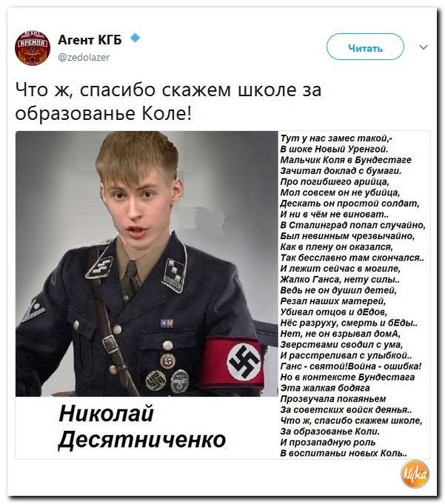Image resolution: width=445 pixels, height=504 pixels.
Task: Click the word 'Десятниченко' in the caption
Action: [142, 440]
